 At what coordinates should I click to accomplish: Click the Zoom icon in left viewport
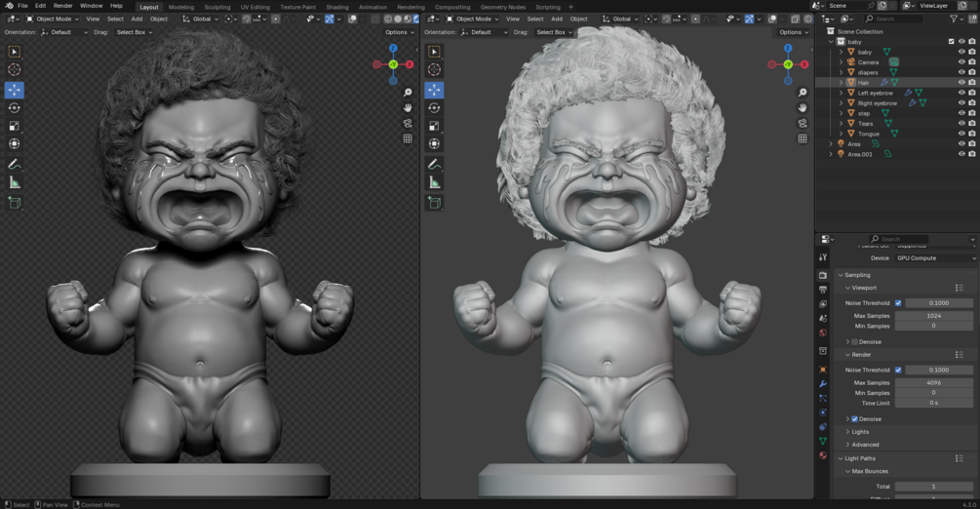(x=408, y=93)
